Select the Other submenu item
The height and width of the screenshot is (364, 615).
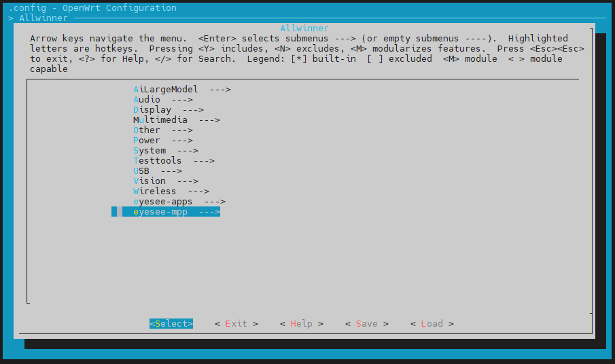162,130
